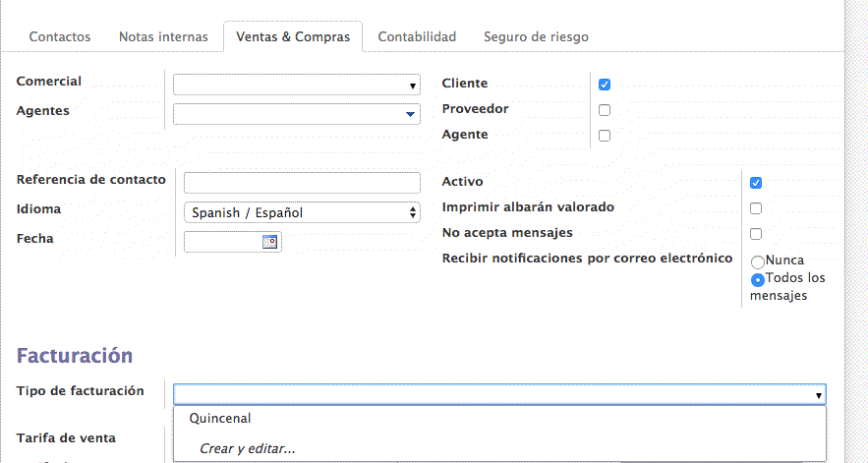Image resolution: width=868 pixels, height=463 pixels.
Task: Switch to the Contactos tab
Action: tap(60, 36)
